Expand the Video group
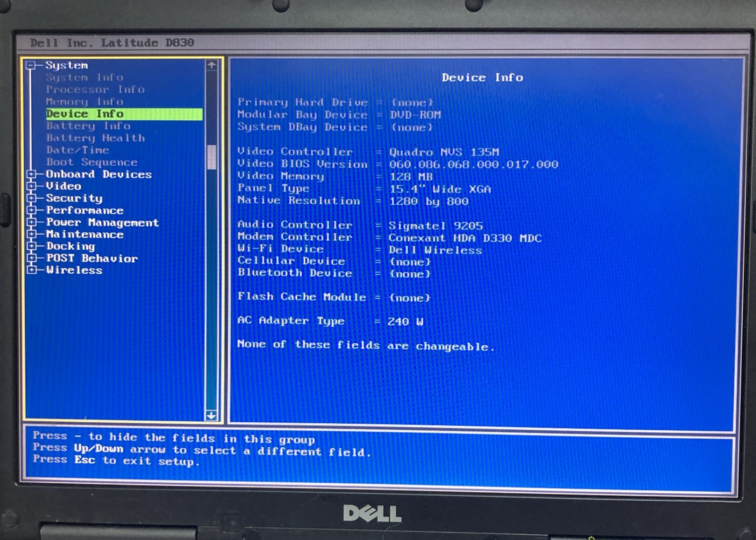Viewport: 756px width, 540px height. pyautogui.click(x=32, y=186)
